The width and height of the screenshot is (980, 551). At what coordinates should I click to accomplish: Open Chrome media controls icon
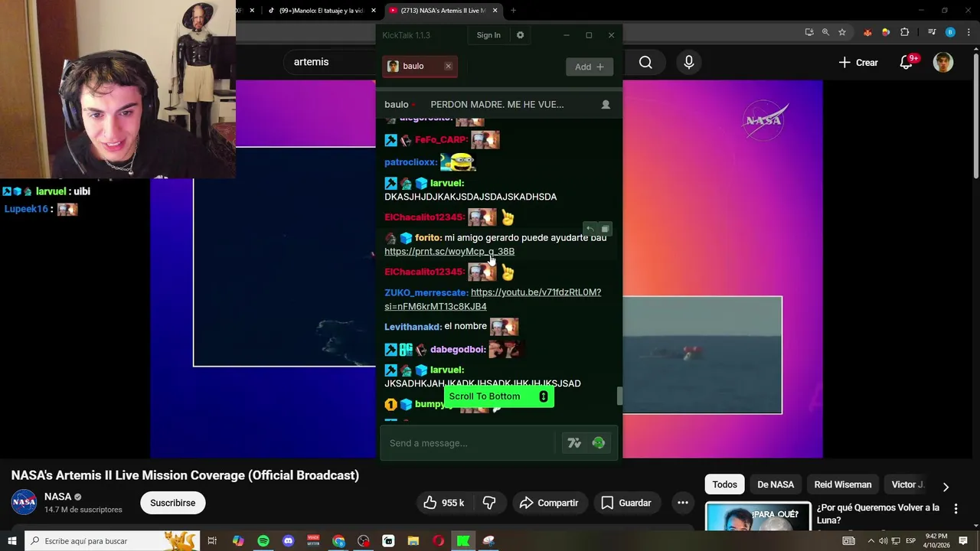point(932,32)
